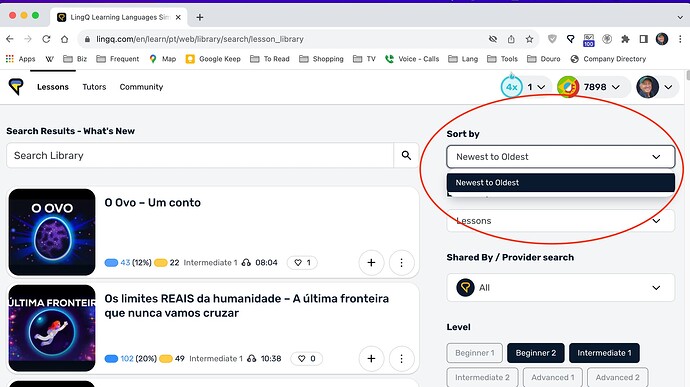Open the Community nav item
Image resolution: width=690 pixels, height=387 pixels.
(141, 87)
